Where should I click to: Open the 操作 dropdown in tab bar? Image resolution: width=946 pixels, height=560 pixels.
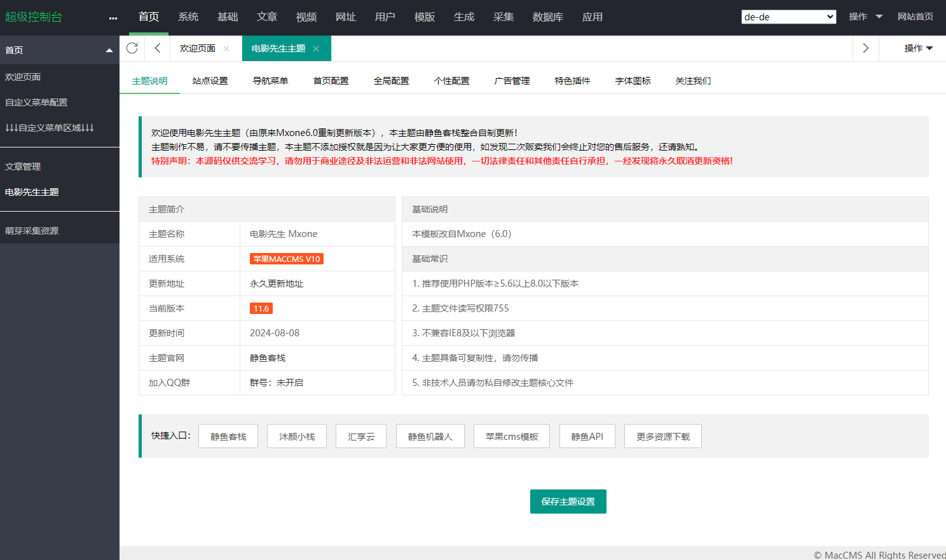[918, 48]
